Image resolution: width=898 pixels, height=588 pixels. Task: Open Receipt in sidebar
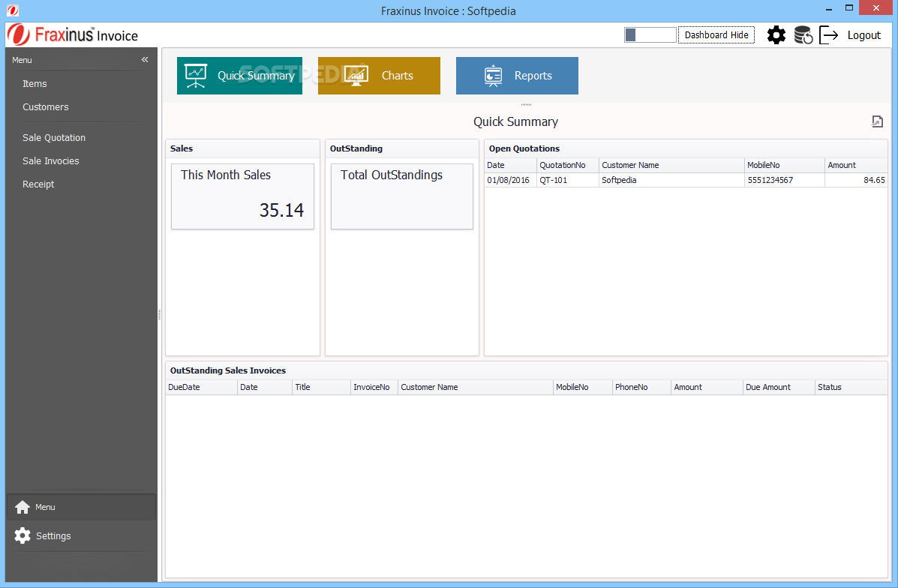point(38,184)
